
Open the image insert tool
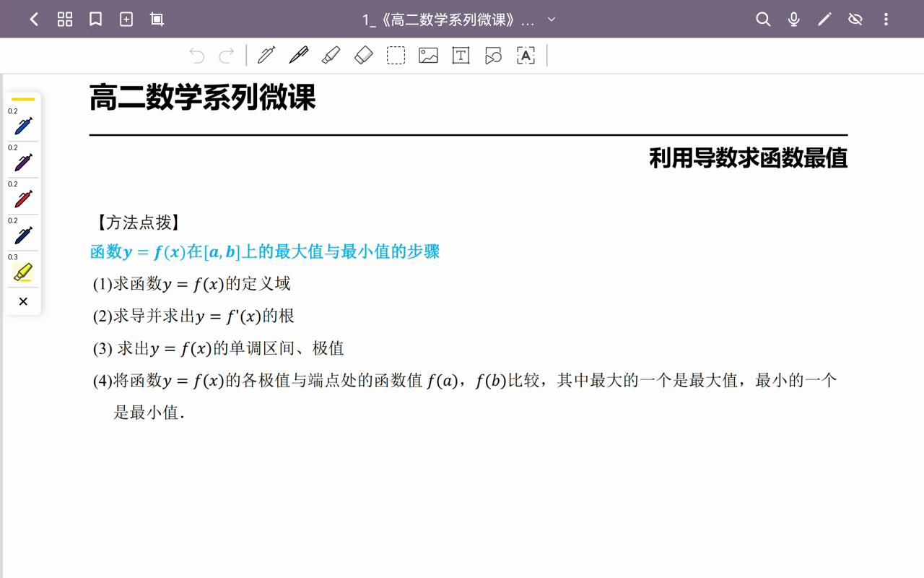(428, 55)
